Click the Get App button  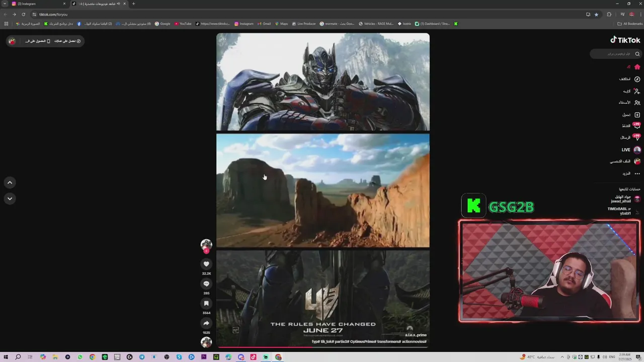pos(38,41)
